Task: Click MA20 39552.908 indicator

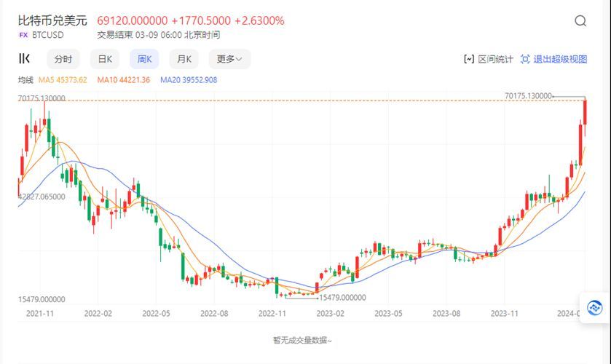Action: (x=189, y=80)
